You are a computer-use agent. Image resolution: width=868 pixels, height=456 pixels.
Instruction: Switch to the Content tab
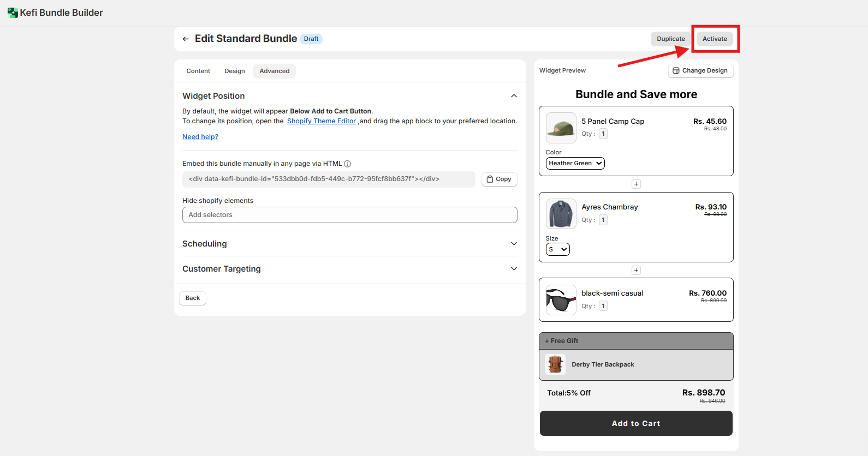pos(198,71)
